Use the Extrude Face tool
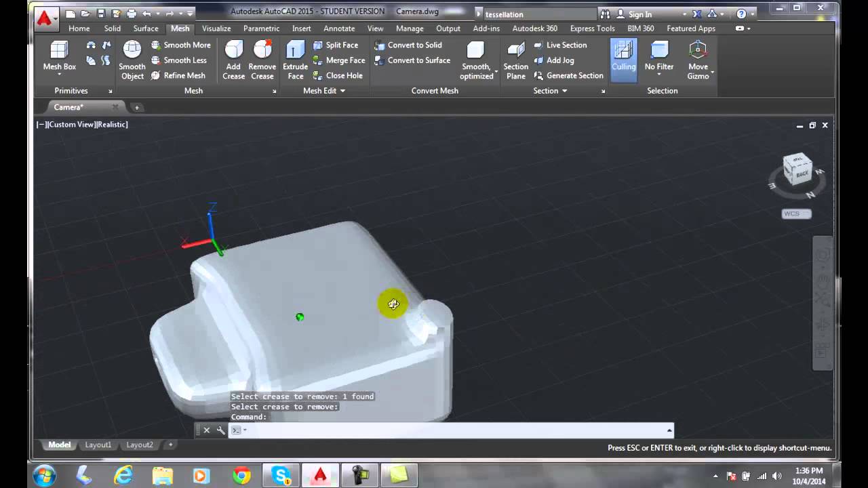The width and height of the screenshot is (868, 488). (x=295, y=60)
